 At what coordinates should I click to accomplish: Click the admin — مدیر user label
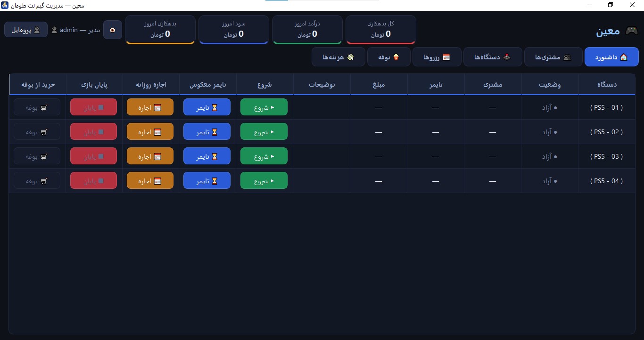76,30
